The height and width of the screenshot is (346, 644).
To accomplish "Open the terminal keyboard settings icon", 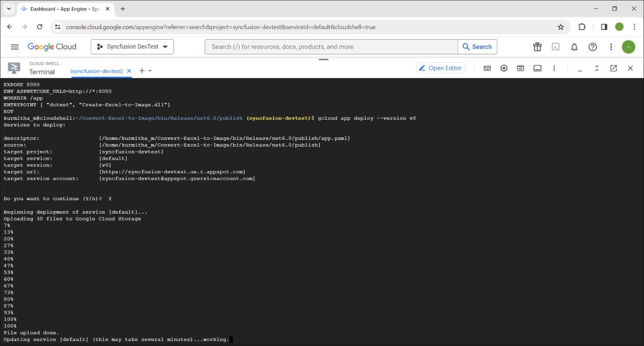I will pyautogui.click(x=487, y=68).
